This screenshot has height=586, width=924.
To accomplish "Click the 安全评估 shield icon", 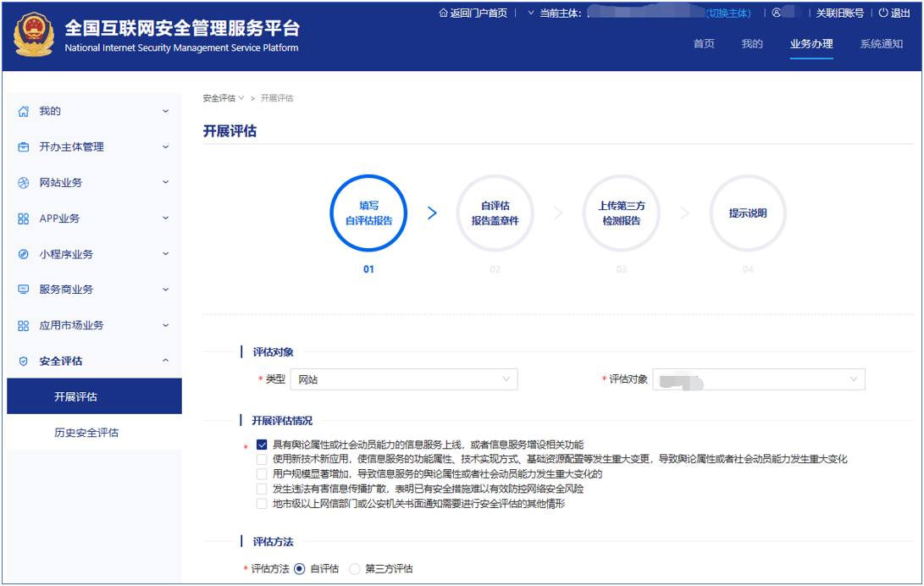I will 23,361.
